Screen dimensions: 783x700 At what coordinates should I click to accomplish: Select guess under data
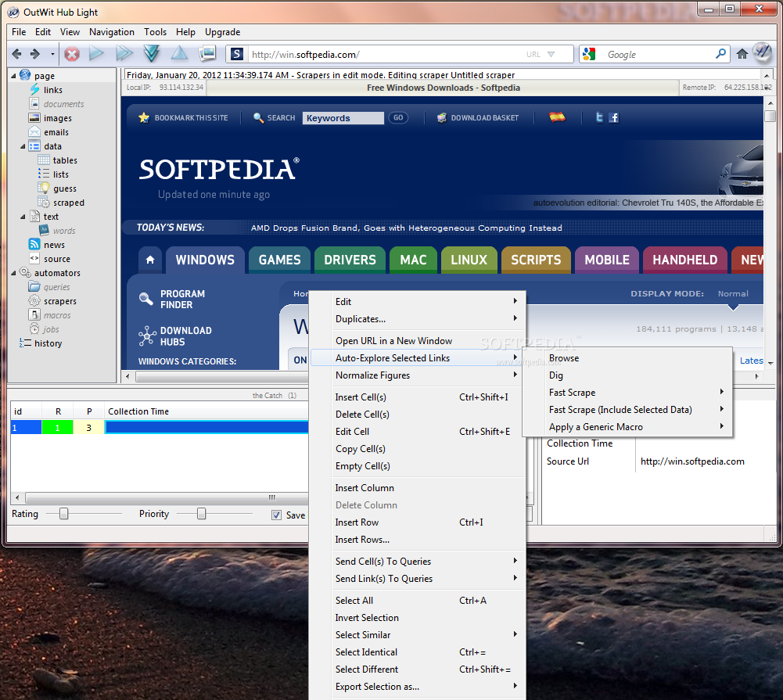click(64, 188)
